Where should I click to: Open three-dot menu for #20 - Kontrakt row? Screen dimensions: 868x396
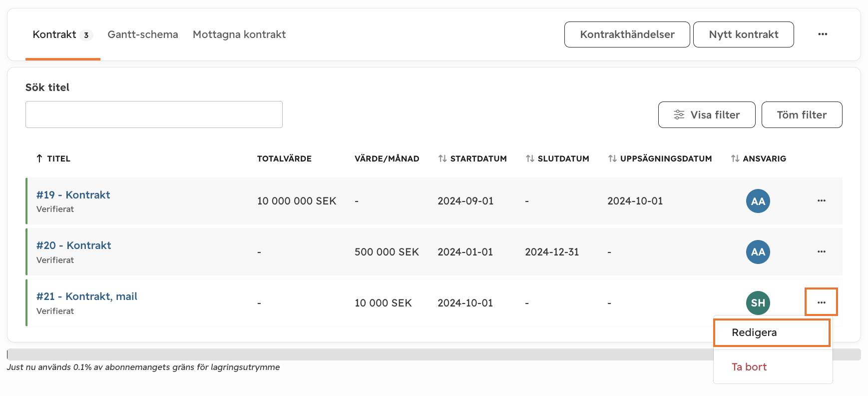click(822, 251)
